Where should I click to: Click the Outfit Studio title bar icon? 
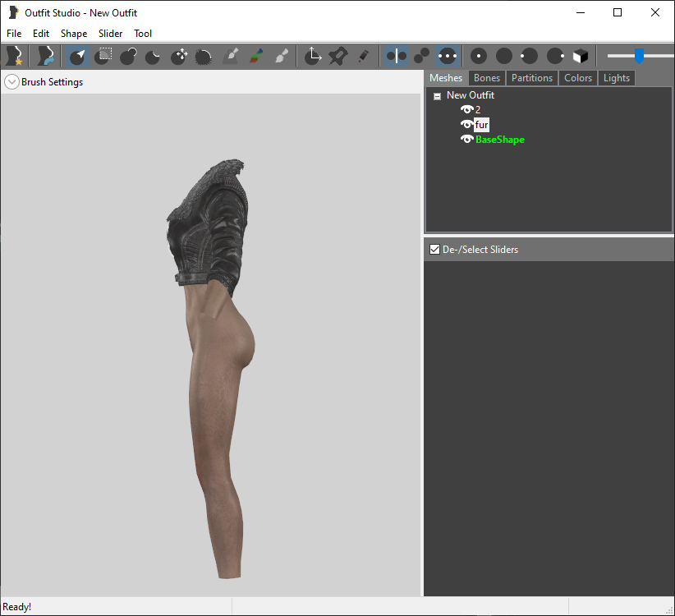click(14, 12)
